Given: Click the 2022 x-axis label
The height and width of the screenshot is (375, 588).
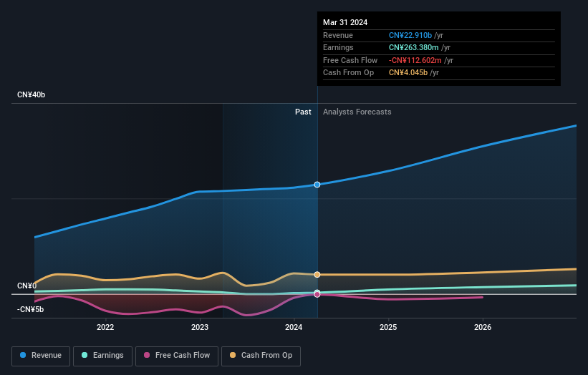Looking at the screenshot, I should click(x=105, y=328).
